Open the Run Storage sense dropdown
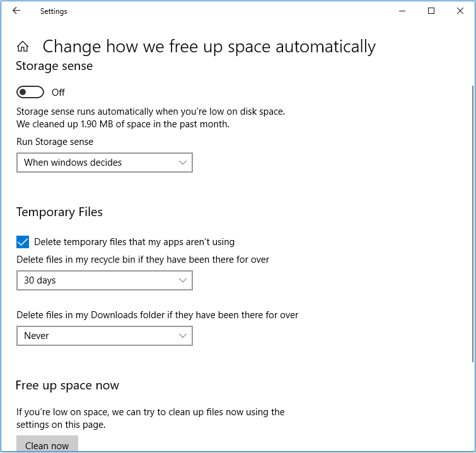Screen dimensions: 476x453 tap(105, 163)
